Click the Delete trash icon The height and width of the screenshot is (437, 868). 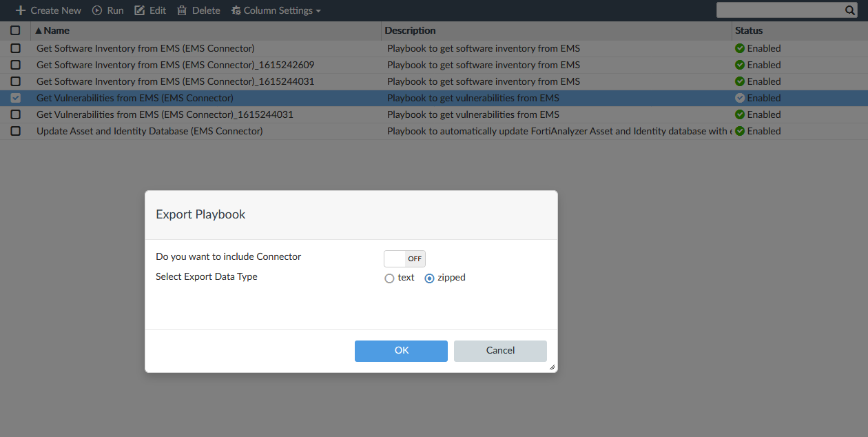point(182,10)
